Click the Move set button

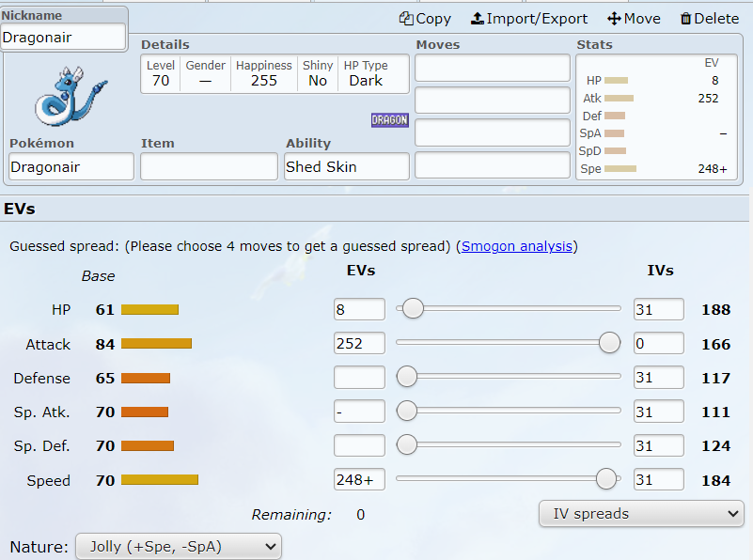point(634,19)
